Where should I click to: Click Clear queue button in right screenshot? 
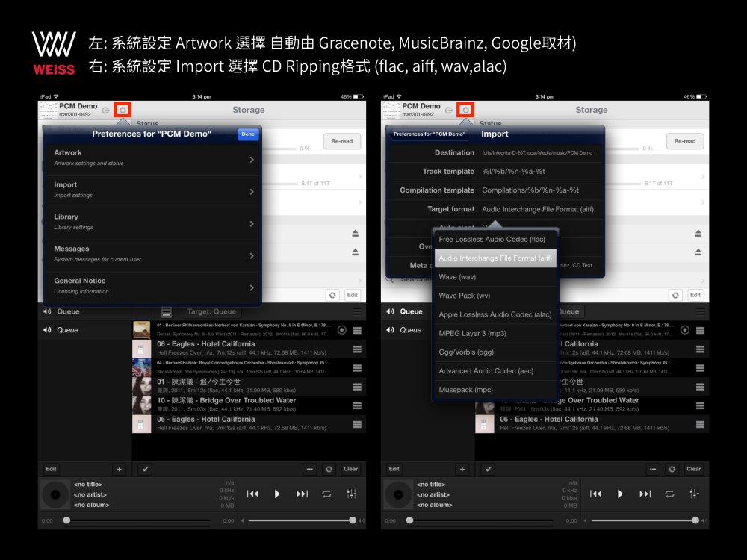[x=694, y=469]
